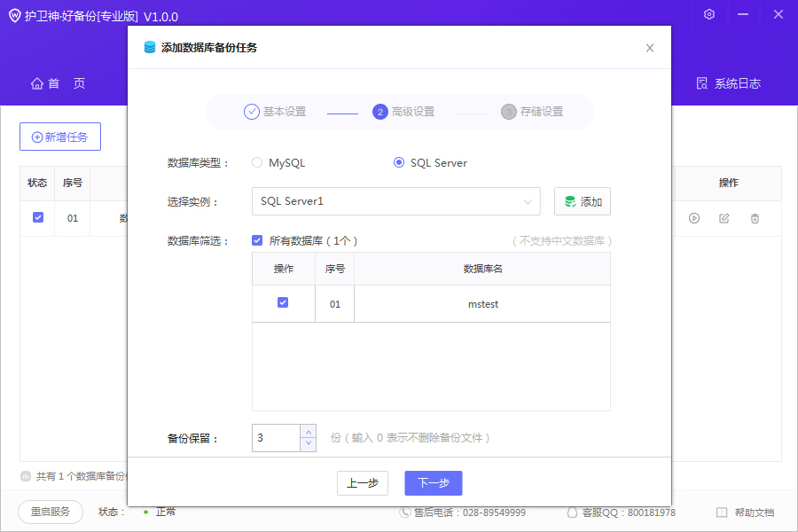Click 上一步 previous step button

coord(363,483)
